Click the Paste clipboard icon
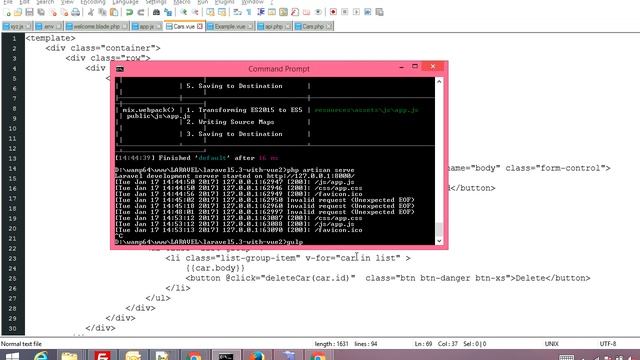Viewport: 640px width, 360px height. point(114,12)
